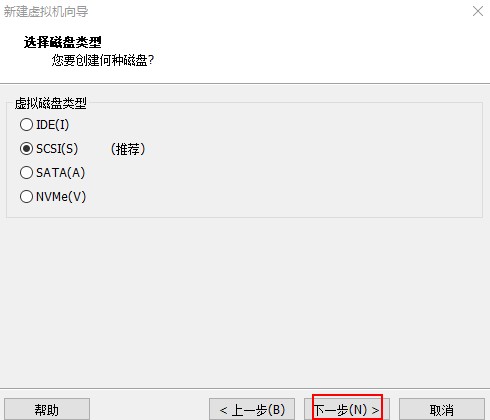Image resolution: width=490 pixels, height=420 pixels.
Task: Click the < arrow in 上一步 button
Action: tap(223, 410)
